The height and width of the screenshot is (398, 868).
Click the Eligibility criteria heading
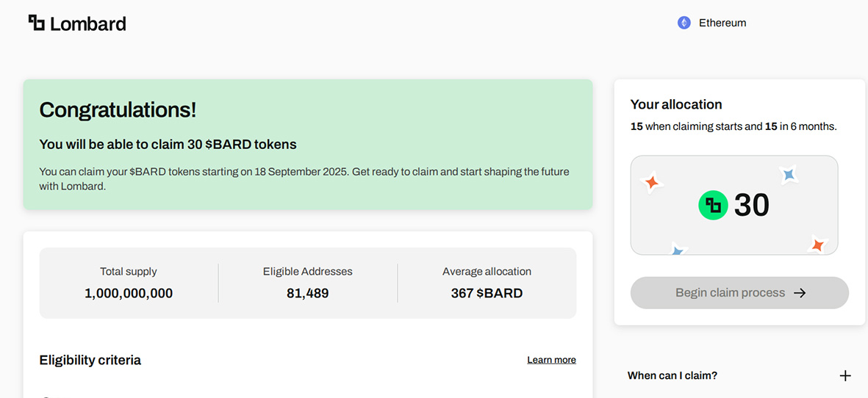90,360
